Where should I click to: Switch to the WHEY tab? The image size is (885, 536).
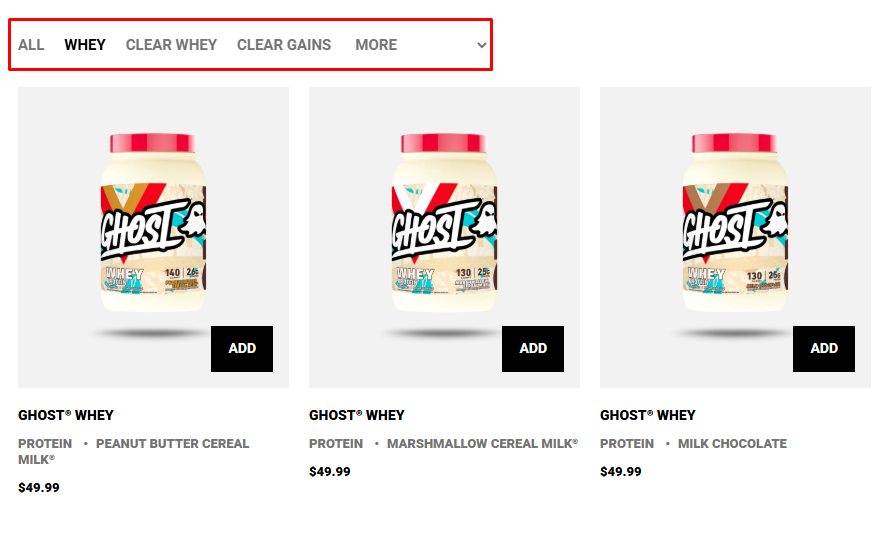[85, 45]
